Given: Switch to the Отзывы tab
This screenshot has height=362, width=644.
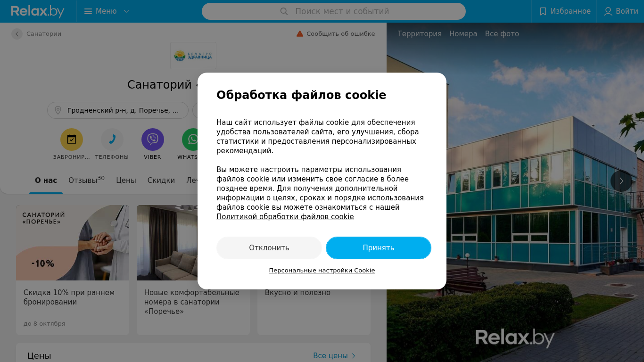Looking at the screenshot, I should tap(86, 180).
